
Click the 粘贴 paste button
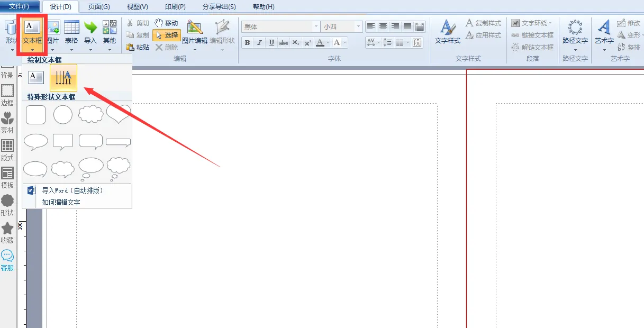(138, 47)
